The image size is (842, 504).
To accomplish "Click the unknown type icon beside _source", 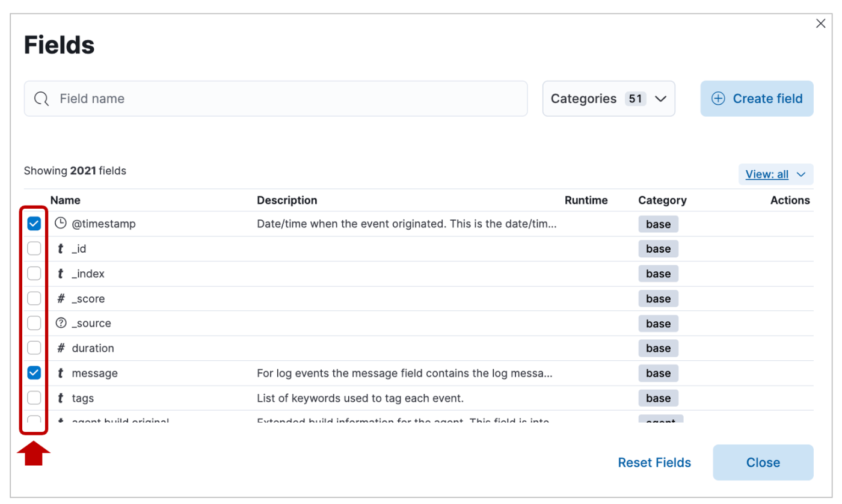I will tap(60, 324).
